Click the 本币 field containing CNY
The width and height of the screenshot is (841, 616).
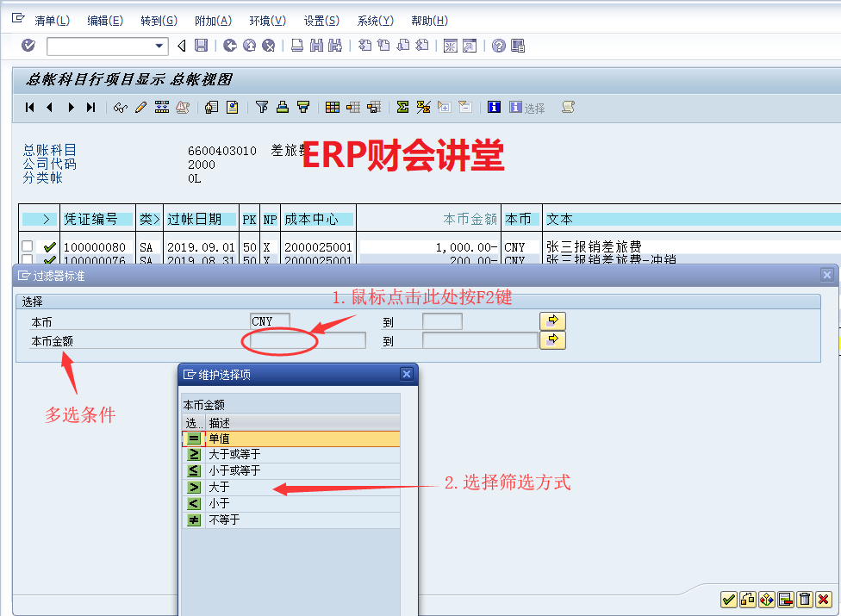[x=270, y=321]
